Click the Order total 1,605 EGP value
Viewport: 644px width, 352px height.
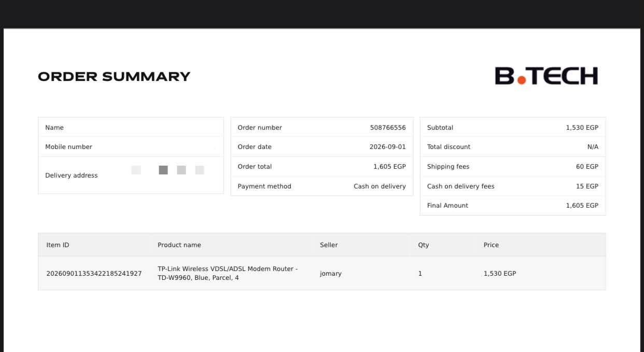click(x=389, y=167)
